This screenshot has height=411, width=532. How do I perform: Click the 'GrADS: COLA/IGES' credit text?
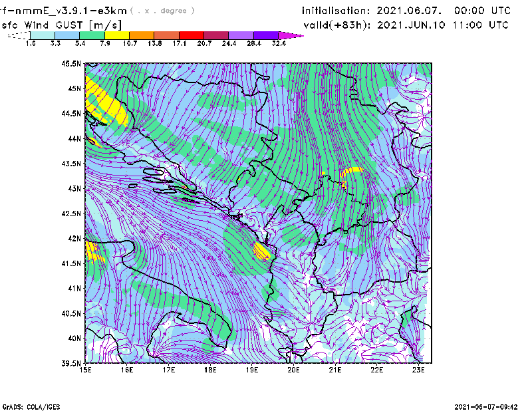(x=31, y=407)
